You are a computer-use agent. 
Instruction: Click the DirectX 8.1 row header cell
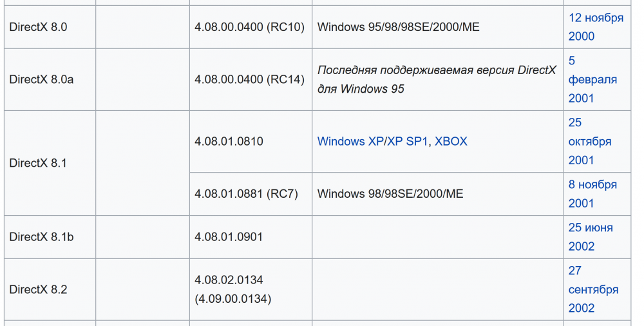[38, 163]
